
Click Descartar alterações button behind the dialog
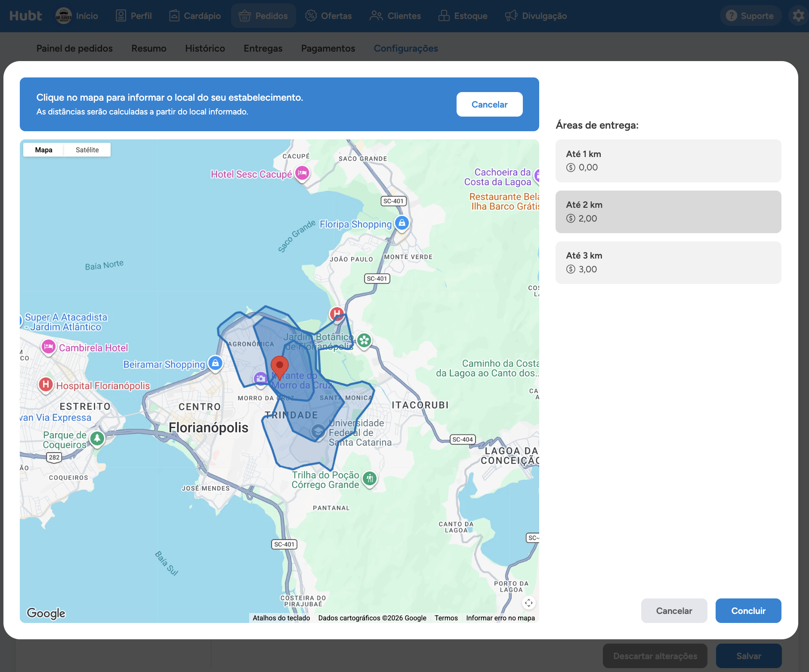pyautogui.click(x=655, y=656)
